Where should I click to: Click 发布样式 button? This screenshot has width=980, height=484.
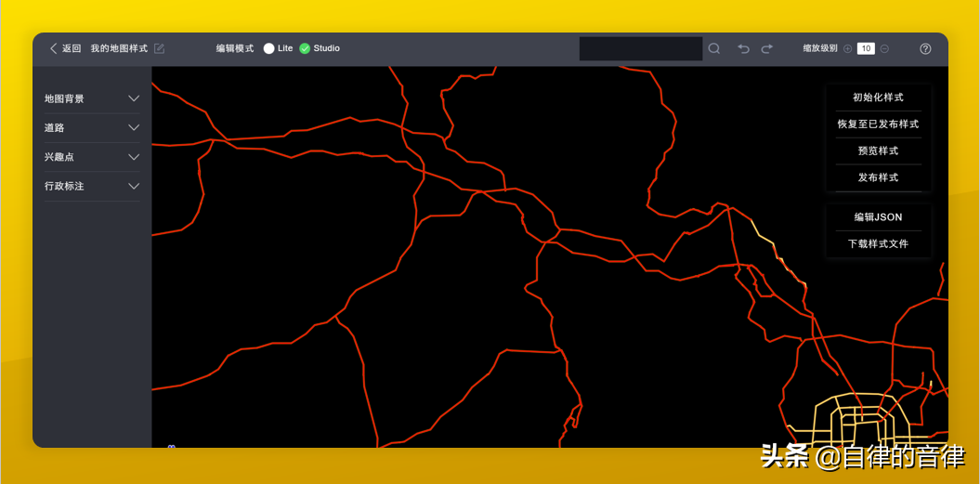pos(878,177)
